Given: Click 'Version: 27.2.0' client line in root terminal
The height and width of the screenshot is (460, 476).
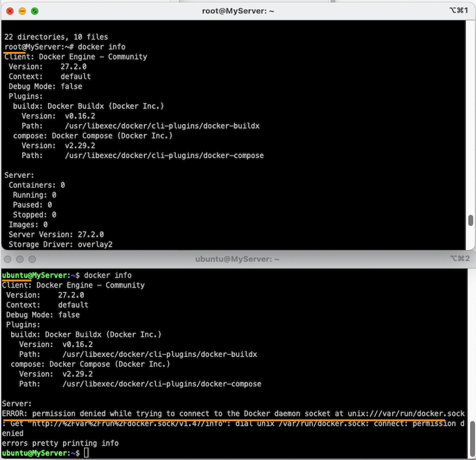Looking at the screenshot, I should pyautogui.click(x=47, y=67).
